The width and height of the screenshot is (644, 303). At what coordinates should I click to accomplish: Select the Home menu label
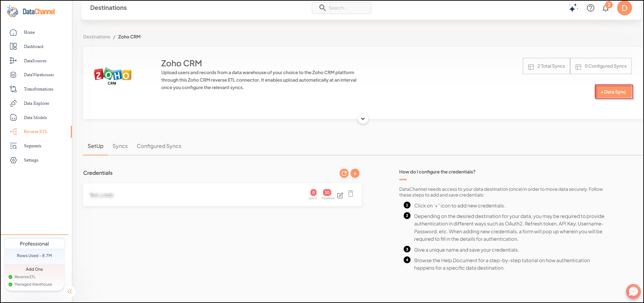[29, 32]
